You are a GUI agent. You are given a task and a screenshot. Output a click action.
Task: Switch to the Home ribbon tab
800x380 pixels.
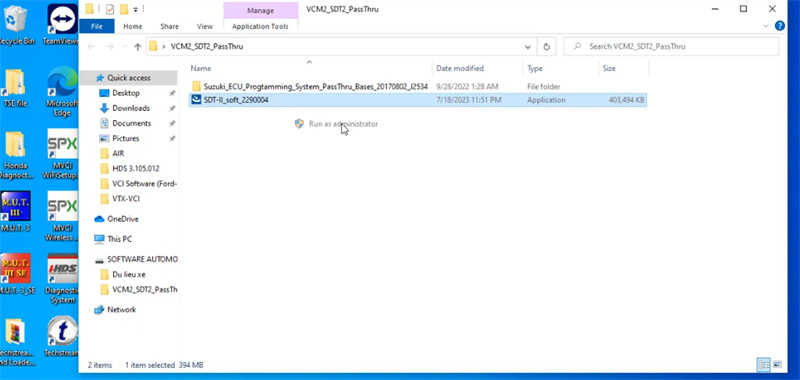tap(133, 27)
